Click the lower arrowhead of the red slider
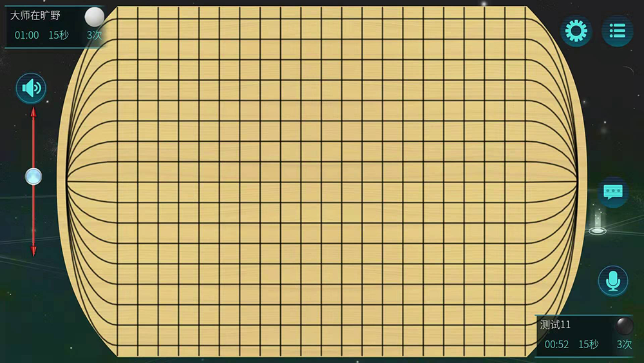644x363 pixels. 33,251
